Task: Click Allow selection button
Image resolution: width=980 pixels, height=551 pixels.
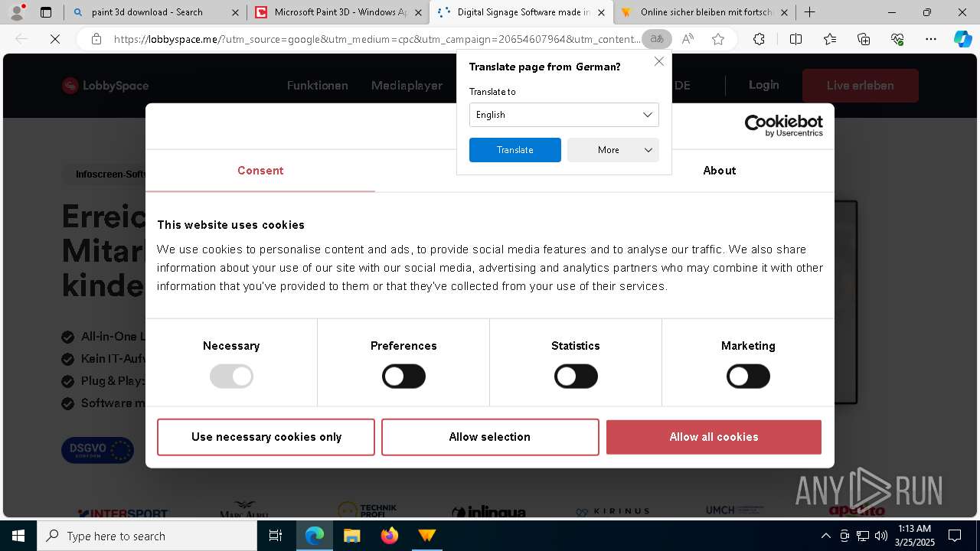Action: [x=490, y=437]
